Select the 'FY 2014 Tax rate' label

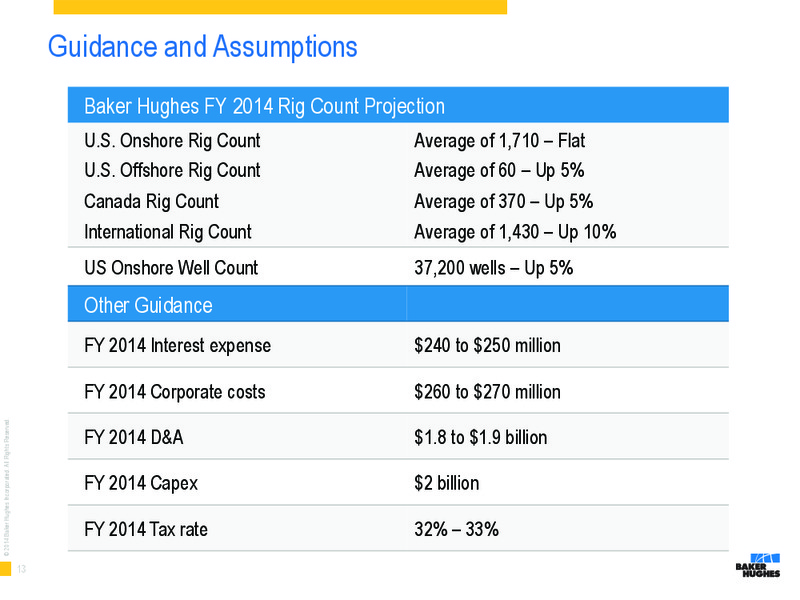tap(146, 530)
